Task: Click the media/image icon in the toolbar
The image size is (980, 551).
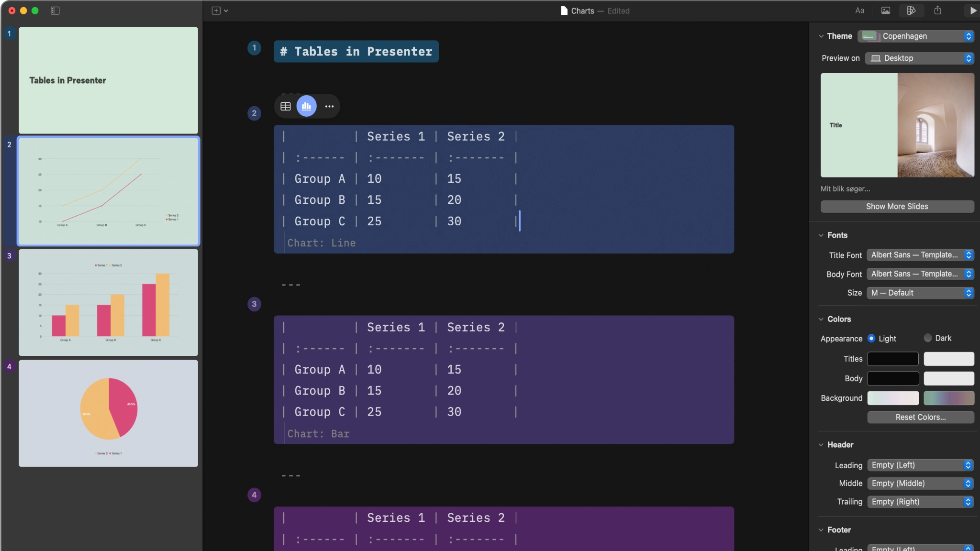Action: click(x=886, y=11)
